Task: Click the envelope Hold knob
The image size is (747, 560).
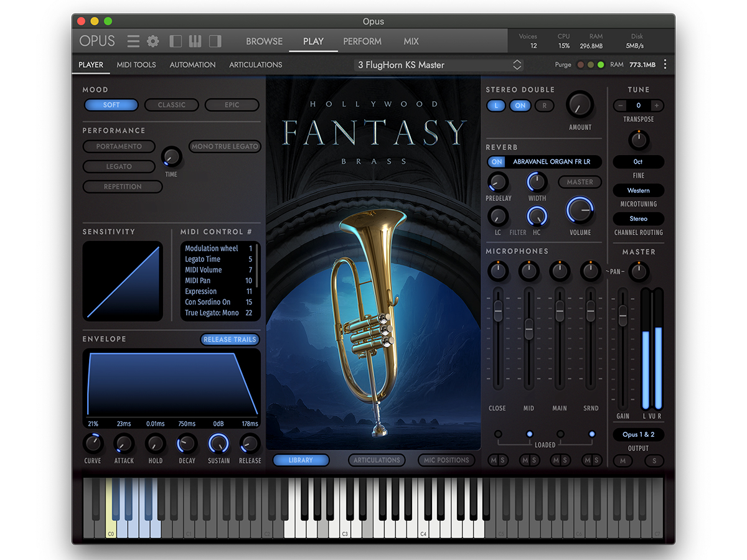Action: [x=155, y=444]
